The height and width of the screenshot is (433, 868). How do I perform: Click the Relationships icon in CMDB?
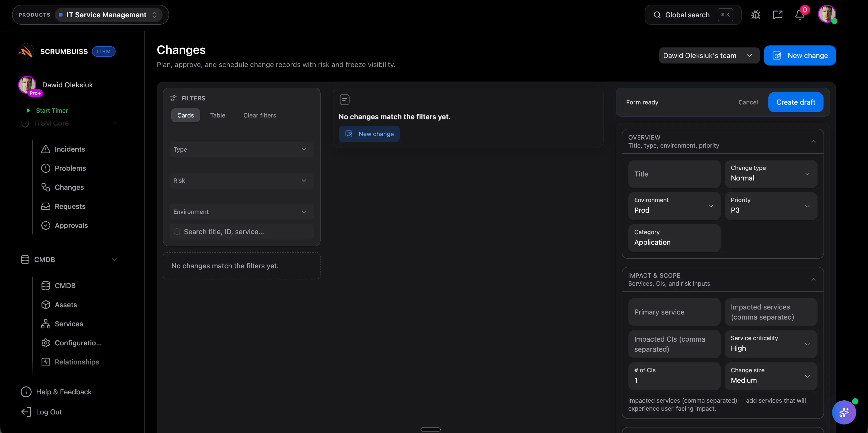coord(46,362)
